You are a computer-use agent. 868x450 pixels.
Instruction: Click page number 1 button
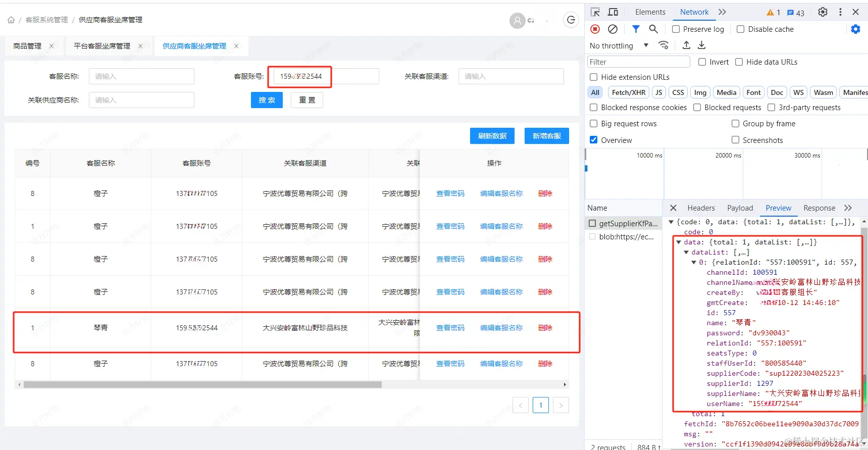point(541,405)
